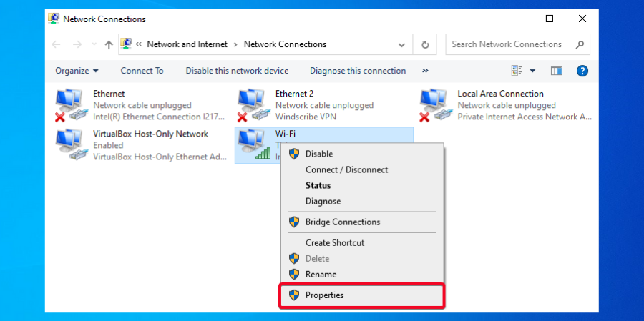Open Properties from the context menu
The image size is (644, 321).
pyautogui.click(x=361, y=295)
